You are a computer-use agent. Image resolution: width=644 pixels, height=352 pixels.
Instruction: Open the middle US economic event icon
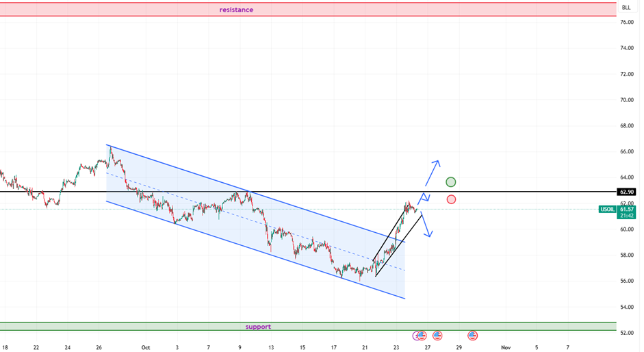[437, 336]
